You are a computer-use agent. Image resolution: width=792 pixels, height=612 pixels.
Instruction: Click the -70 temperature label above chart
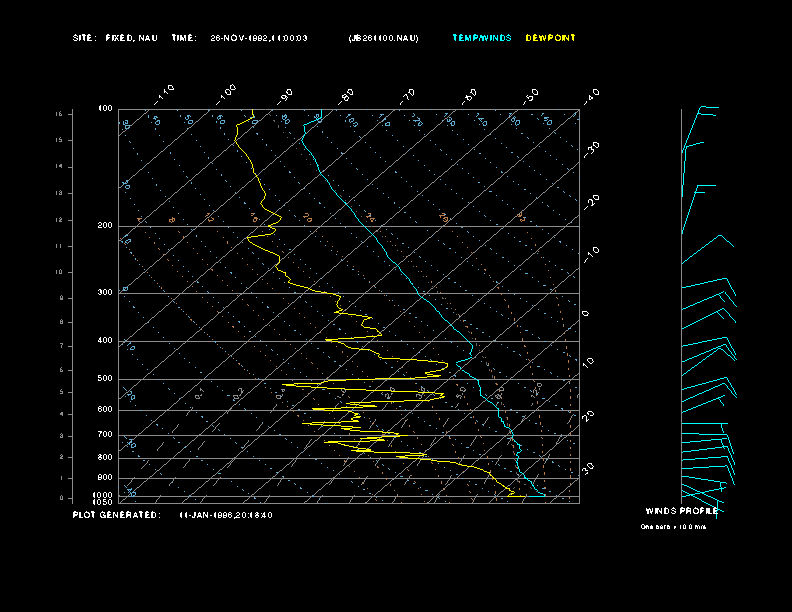[x=407, y=96]
